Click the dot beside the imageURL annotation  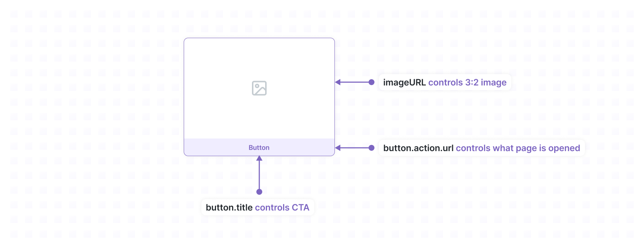coord(372,82)
